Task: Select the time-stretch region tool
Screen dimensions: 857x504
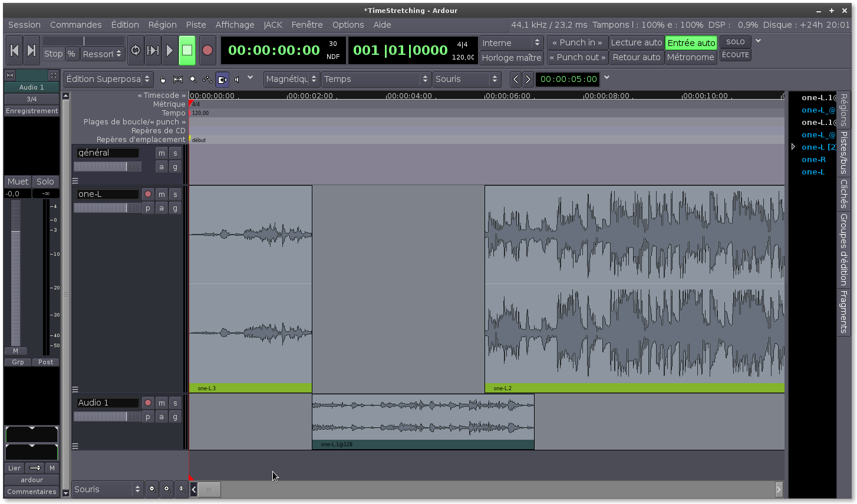Action: 222,80
